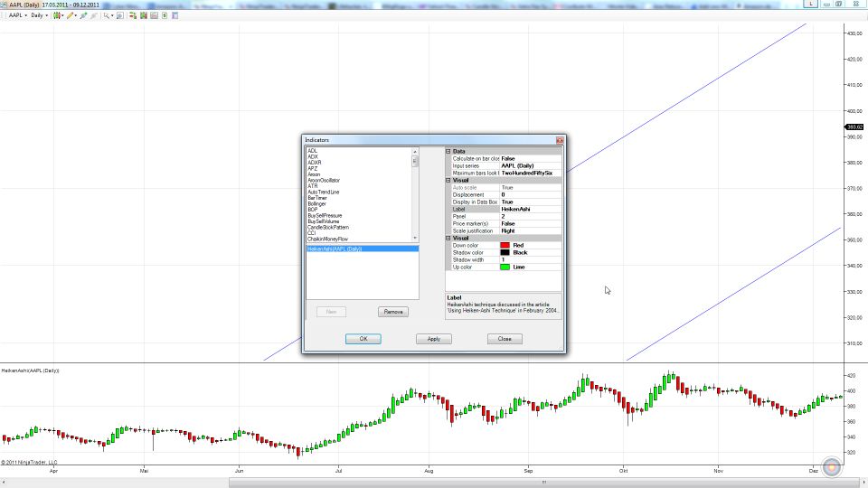Click the Label value HeikenAshi field
Image resolution: width=868 pixels, height=488 pixels.
pos(531,209)
